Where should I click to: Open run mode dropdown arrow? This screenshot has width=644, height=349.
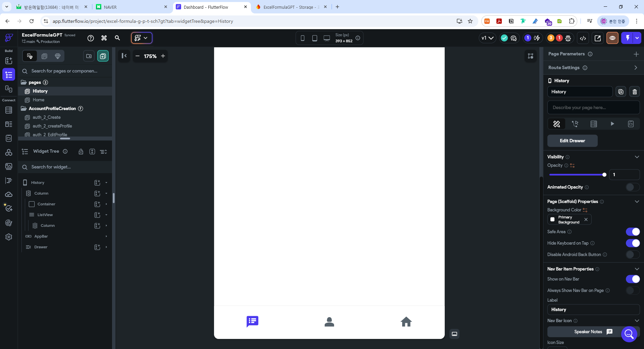click(x=637, y=38)
